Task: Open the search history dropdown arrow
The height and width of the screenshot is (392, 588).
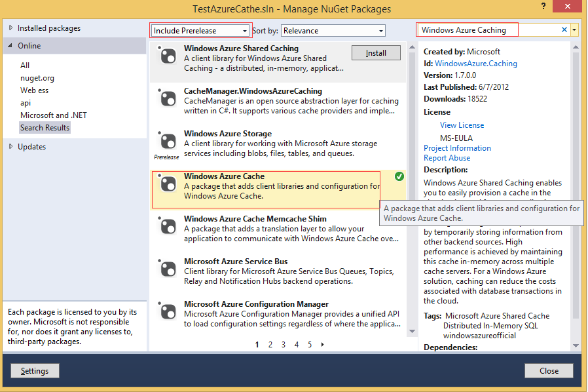Action: [x=574, y=29]
